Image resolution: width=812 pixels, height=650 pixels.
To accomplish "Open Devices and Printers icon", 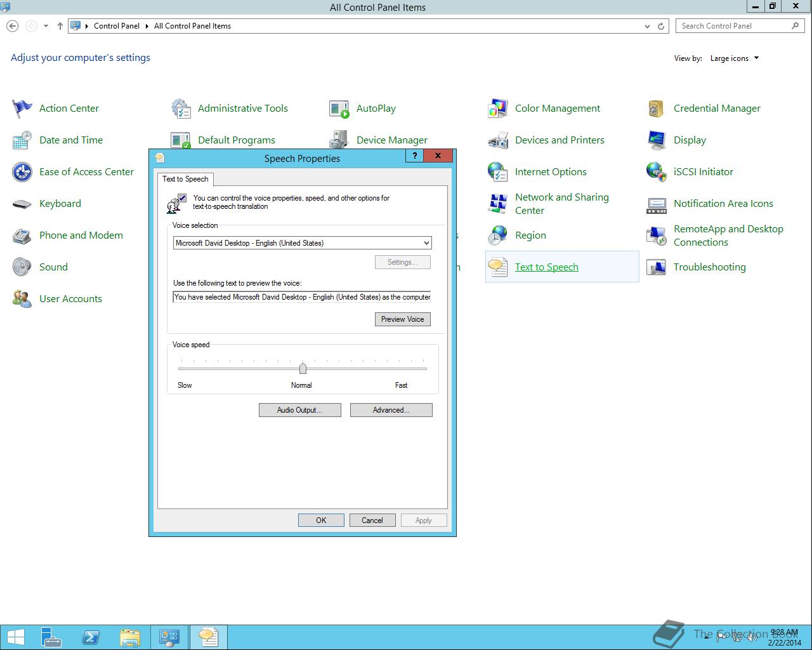I will click(x=498, y=140).
